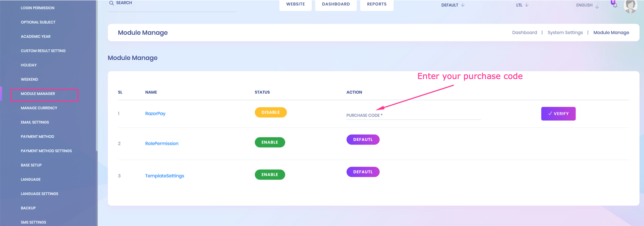Image resolution: width=644 pixels, height=226 pixels.
Task: Open the English language dropdown
Action: point(587,5)
